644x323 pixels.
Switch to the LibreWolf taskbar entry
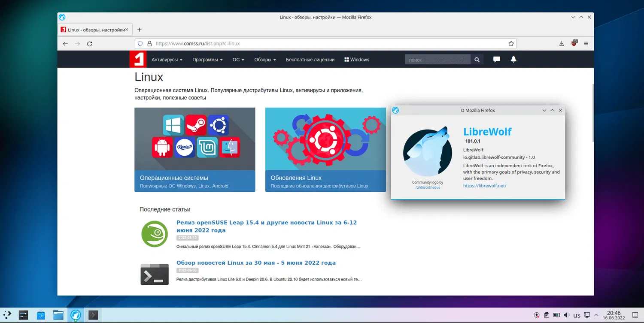[76, 315]
